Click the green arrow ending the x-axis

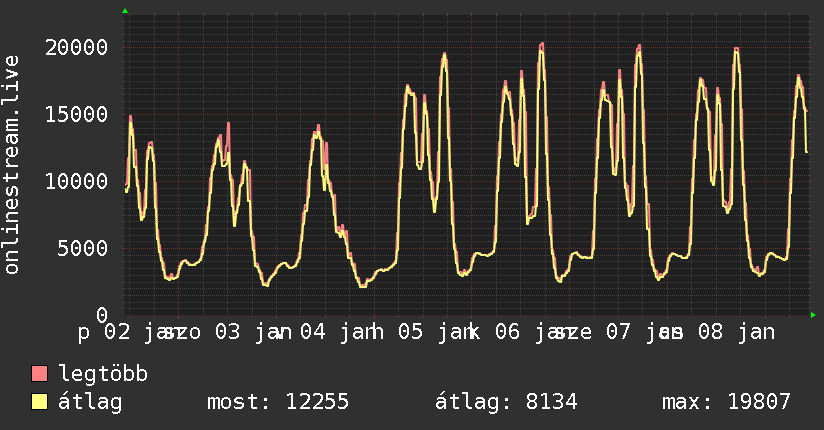click(813, 315)
